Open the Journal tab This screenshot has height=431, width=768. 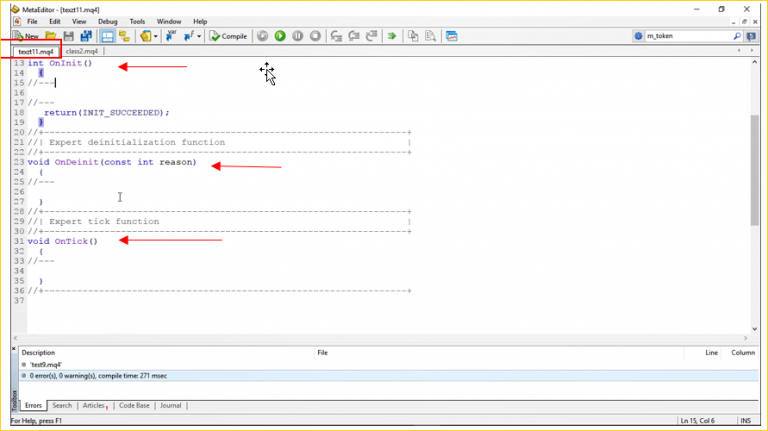(170, 406)
